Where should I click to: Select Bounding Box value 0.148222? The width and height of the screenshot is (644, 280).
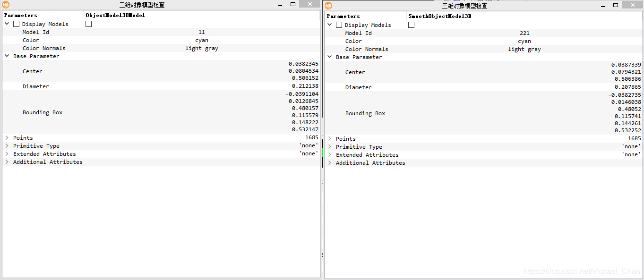point(305,122)
